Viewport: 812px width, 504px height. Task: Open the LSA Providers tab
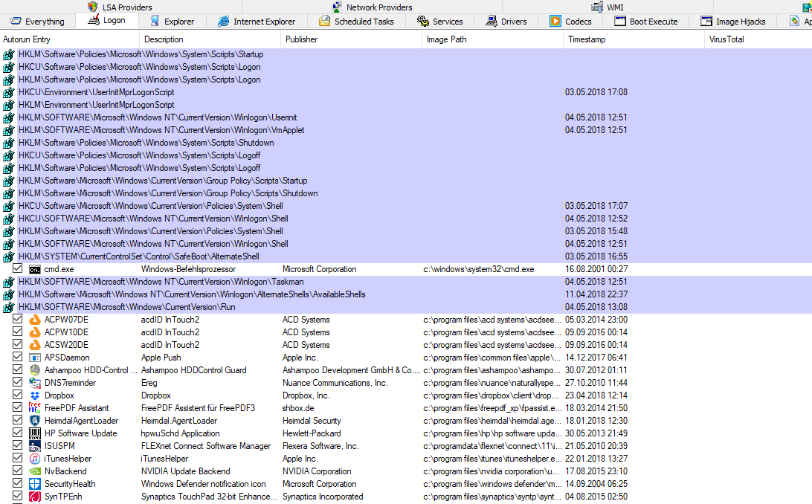pos(120,7)
